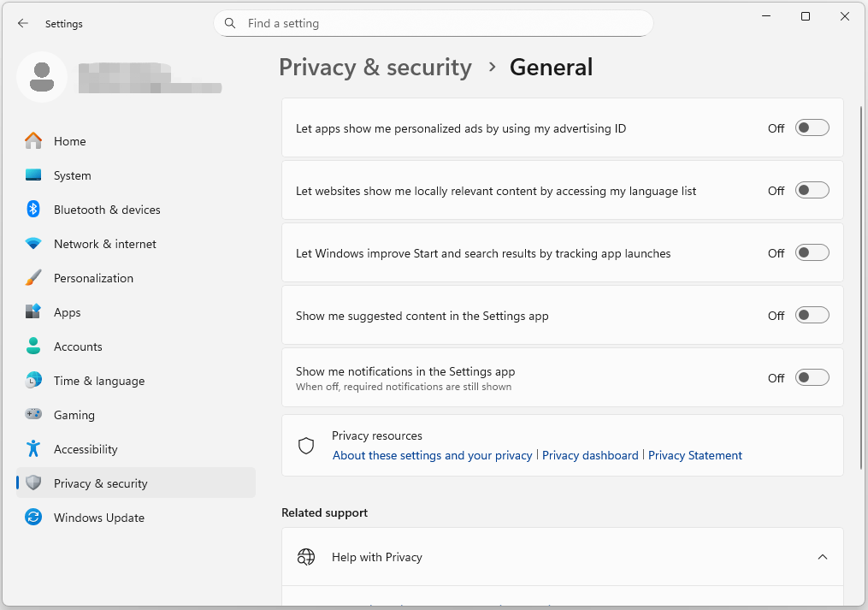868x610 pixels.
Task: Go to Network & internet settings
Action: 105,243
